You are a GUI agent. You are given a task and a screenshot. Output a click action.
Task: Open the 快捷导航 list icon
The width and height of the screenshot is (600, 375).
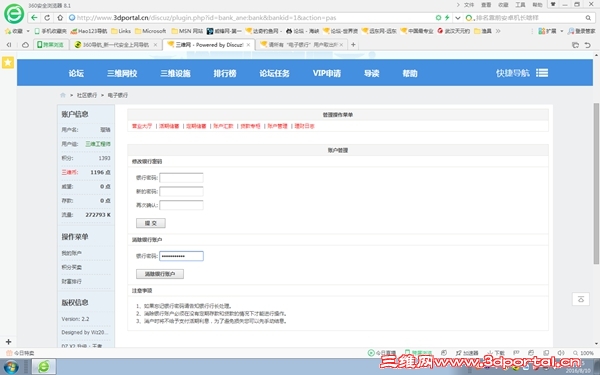[542, 73]
